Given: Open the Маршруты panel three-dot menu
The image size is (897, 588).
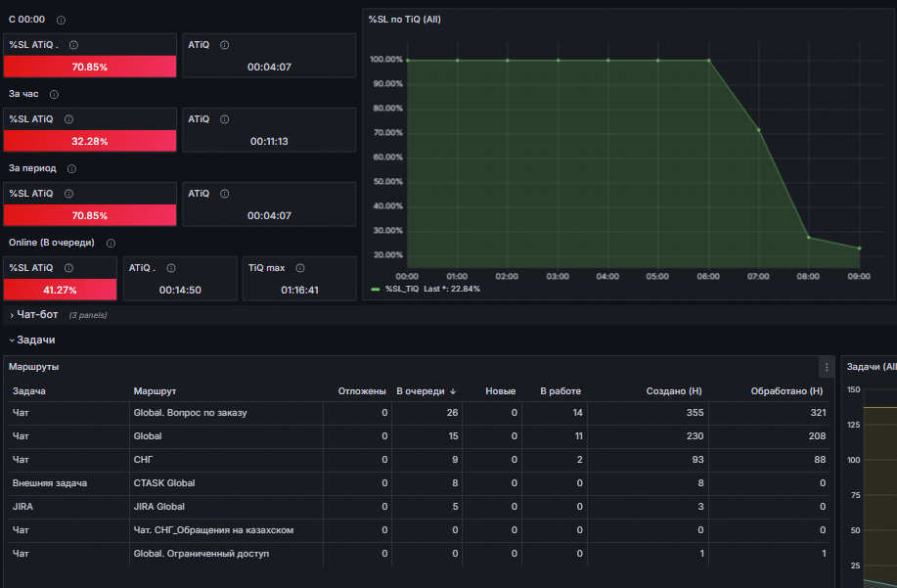Looking at the screenshot, I should [826, 367].
